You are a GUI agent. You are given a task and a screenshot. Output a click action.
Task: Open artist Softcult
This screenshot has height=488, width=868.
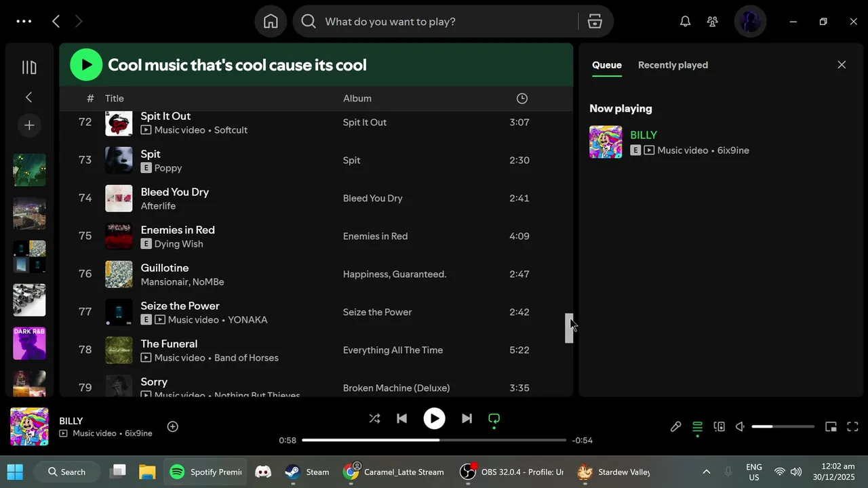tap(231, 130)
